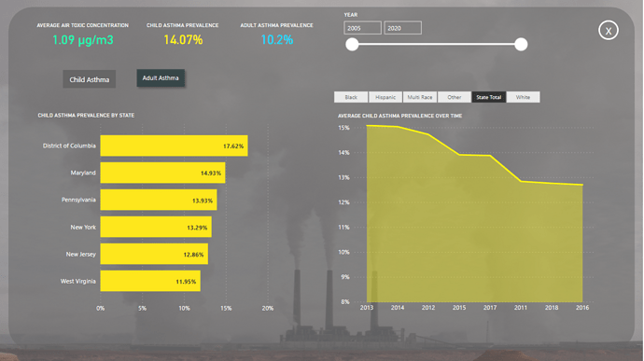Choose the Other race filter
Image resolution: width=644 pixels, height=361 pixels.
pyautogui.click(x=455, y=97)
